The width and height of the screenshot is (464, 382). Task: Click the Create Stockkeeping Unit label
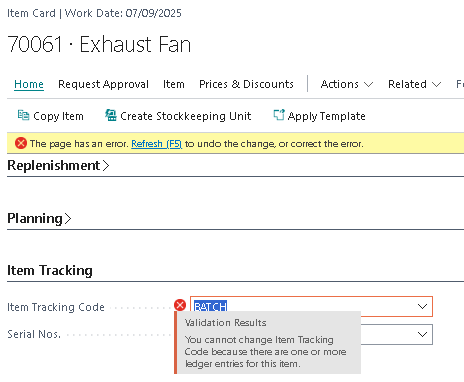(x=186, y=116)
